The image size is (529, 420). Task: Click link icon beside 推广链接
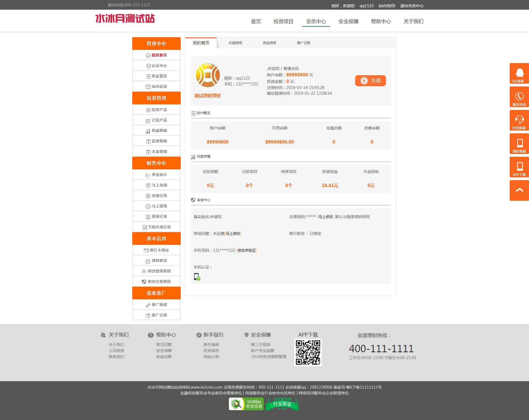148,305
